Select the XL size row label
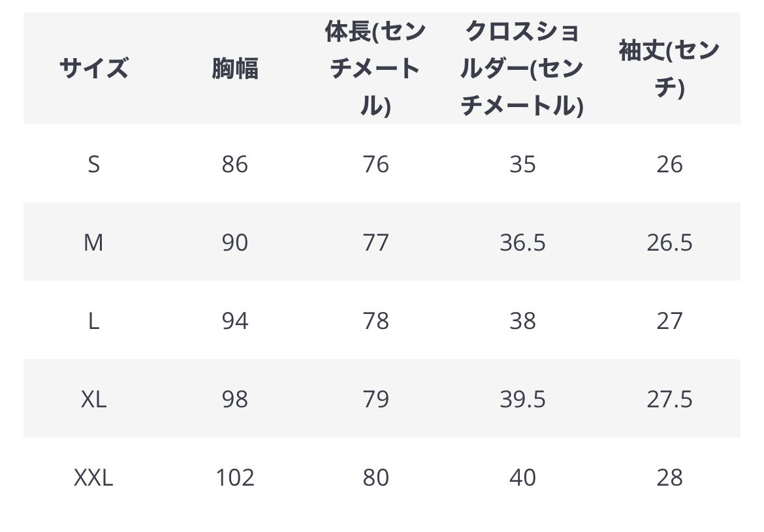The height and width of the screenshot is (532, 764). [x=93, y=399]
